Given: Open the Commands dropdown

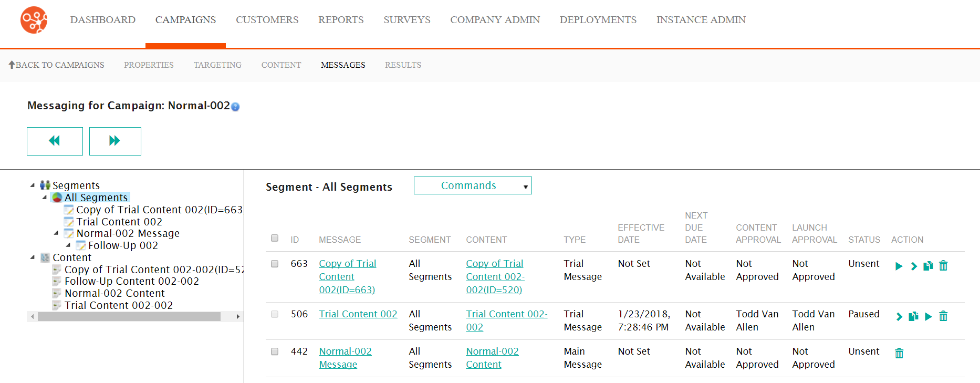Looking at the screenshot, I should click(472, 185).
